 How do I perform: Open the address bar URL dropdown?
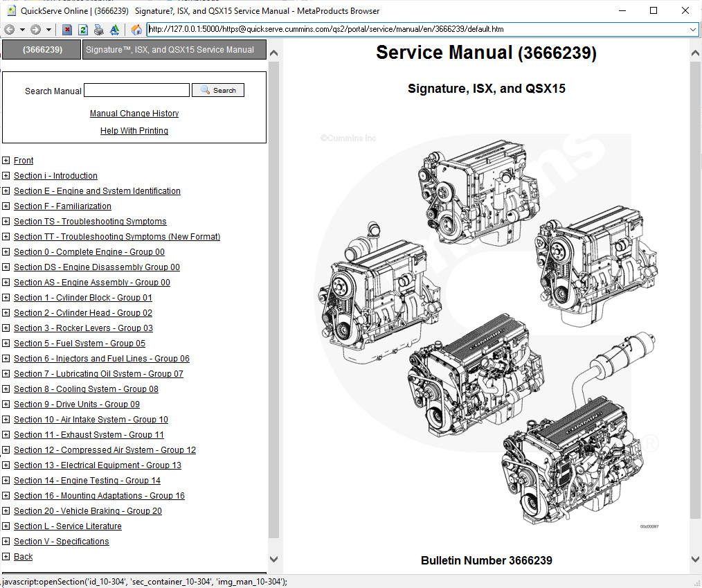[692, 30]
